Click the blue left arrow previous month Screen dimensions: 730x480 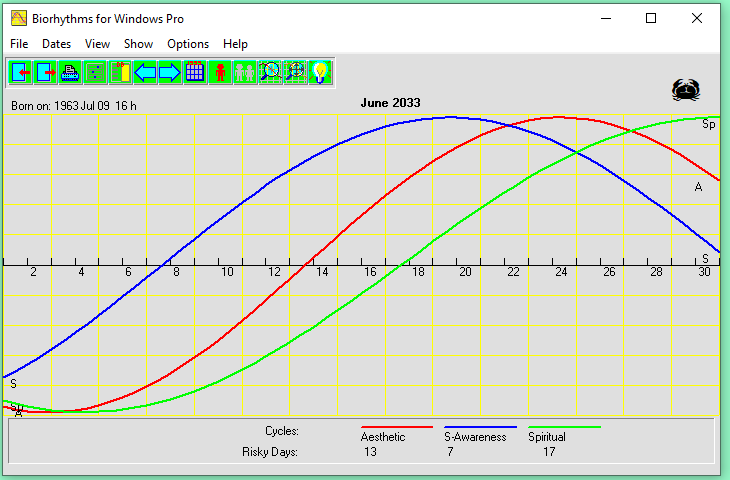pos(145,72)
